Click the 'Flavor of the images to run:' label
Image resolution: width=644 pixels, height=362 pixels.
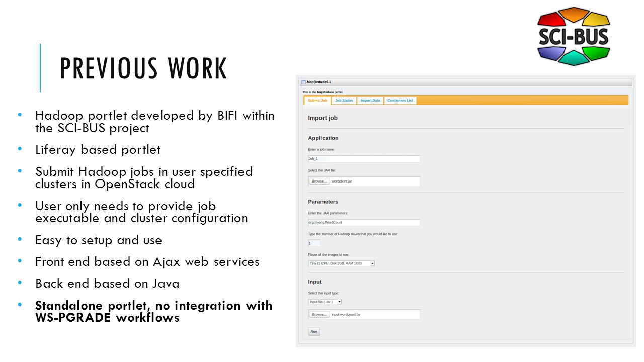(x=328, y=255)
